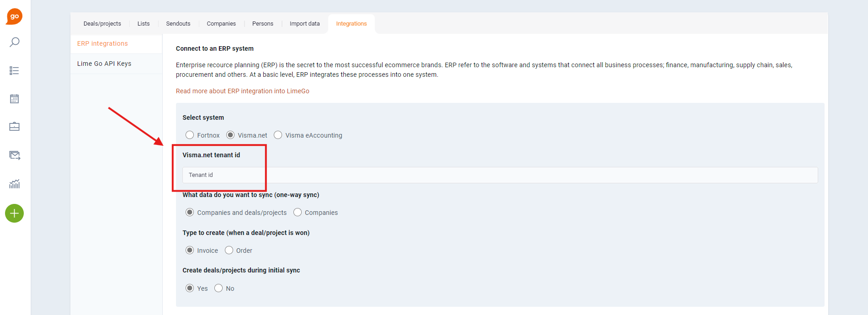868x315 pixels.
Task: Open the search magnifier icon
Action: [x=15, y=43]
